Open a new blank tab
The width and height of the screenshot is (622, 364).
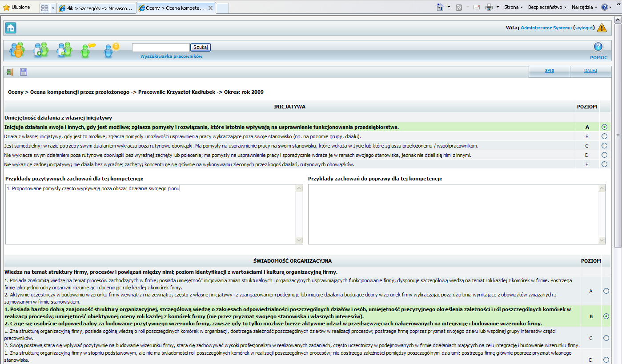222,8
